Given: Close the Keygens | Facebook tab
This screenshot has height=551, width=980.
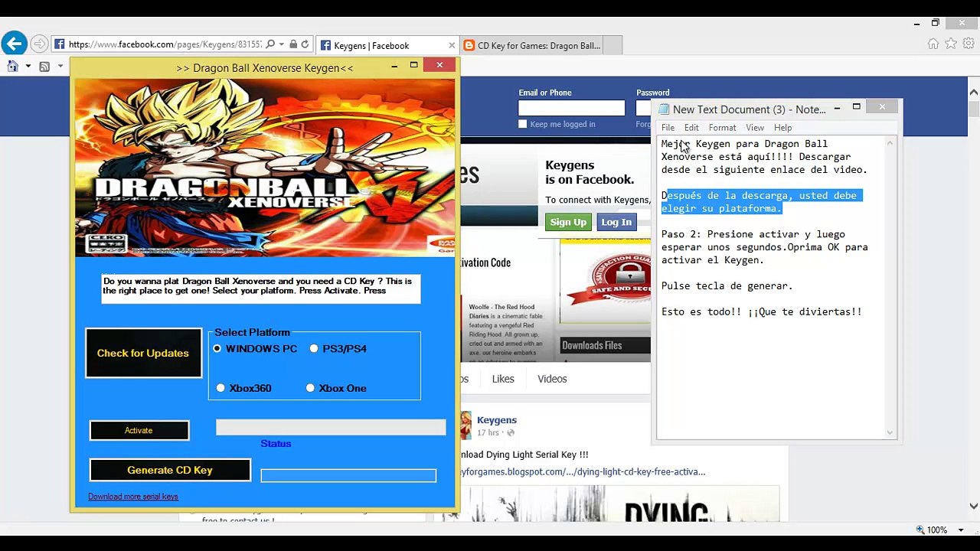Looking at the screenshot, I should (x=452, y=45).
